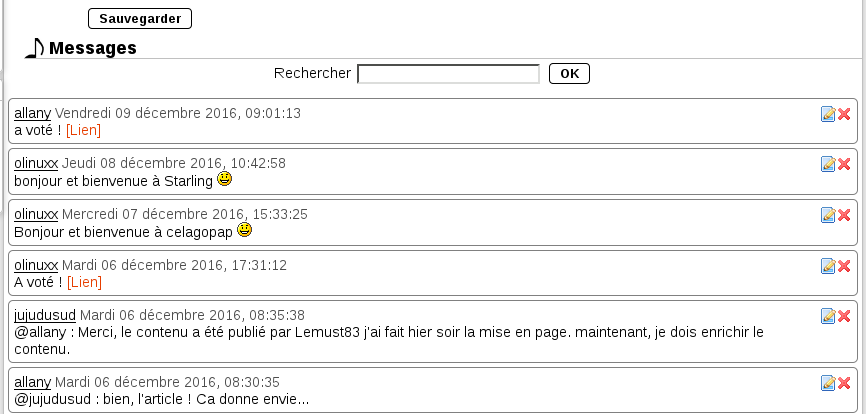Edit the Starling welcome message

pyautogui.click(x=828, y=164)
